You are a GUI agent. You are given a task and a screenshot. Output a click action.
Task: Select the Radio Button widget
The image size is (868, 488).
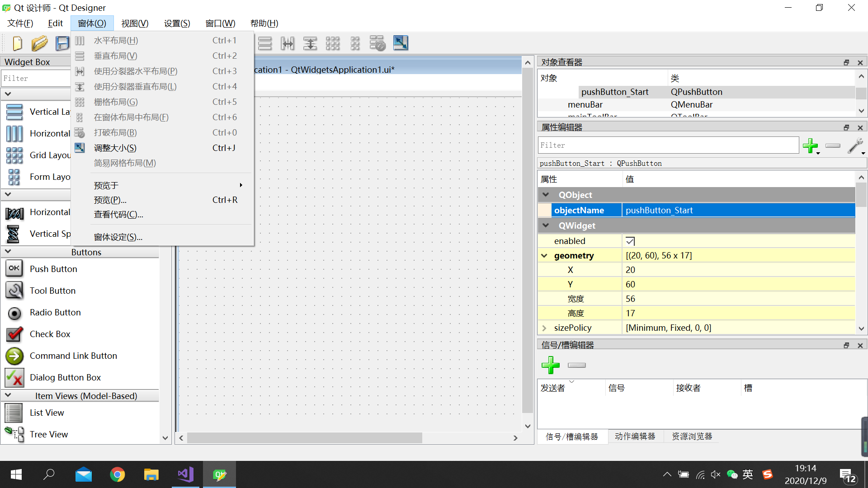(55, 313)
